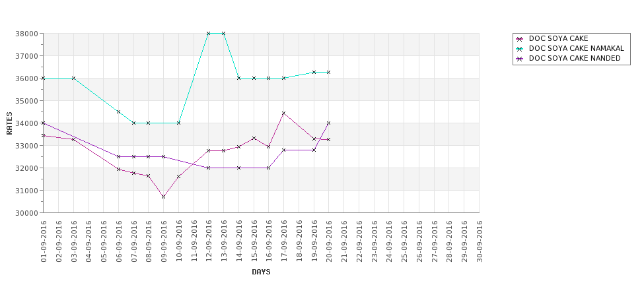Image resolution: width=644 pixels, height=283 pixels.
Task: Select the DOC SOYA CAKE NANDED legend label
Action: 575,58
